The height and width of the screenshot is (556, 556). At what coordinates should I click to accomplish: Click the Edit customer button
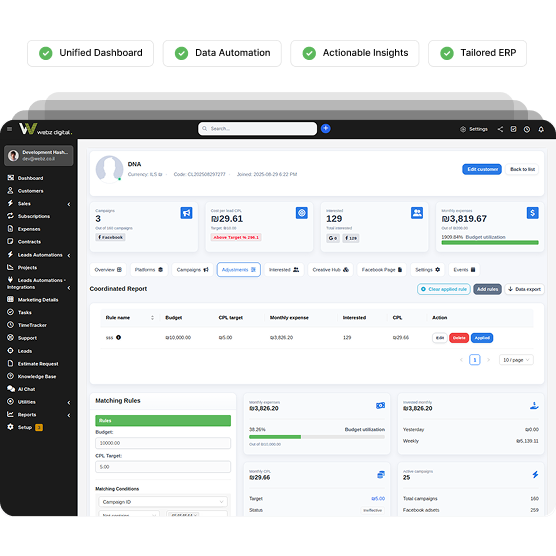482,169
